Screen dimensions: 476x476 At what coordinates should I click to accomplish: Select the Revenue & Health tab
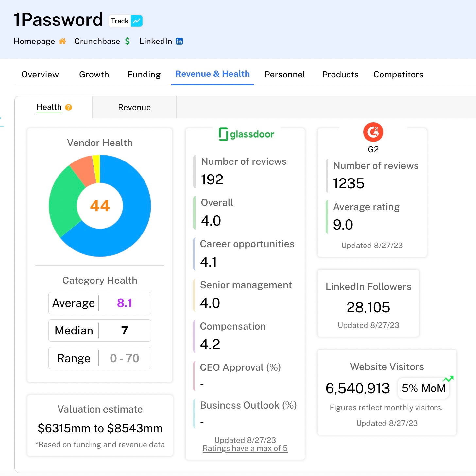[x=212, y=74]
